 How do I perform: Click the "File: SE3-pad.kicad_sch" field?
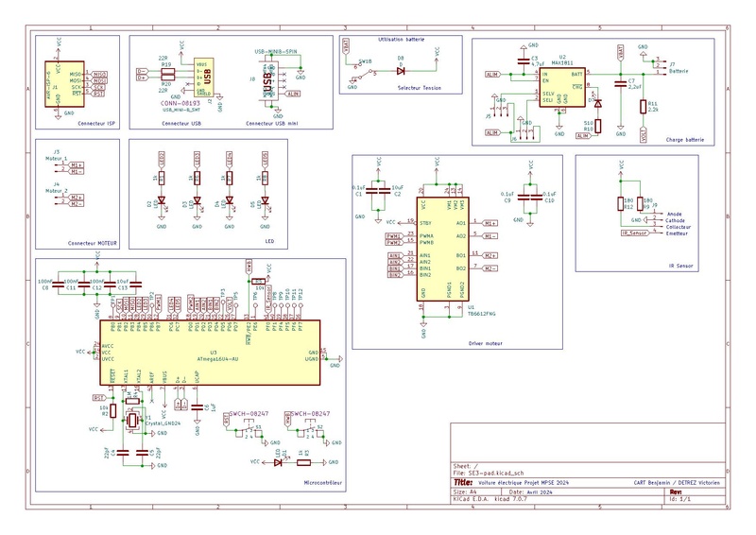point(489,474)
